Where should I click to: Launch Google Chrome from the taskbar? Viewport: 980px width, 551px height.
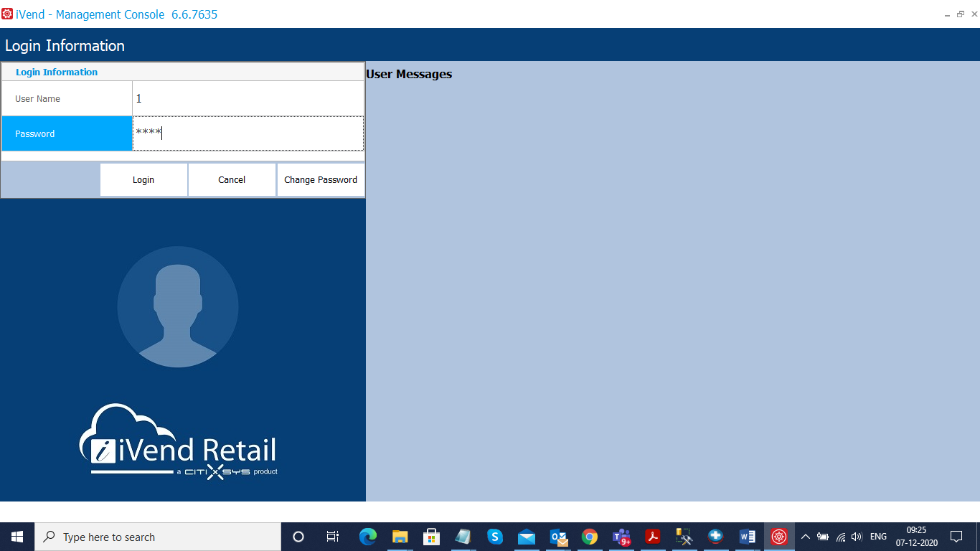pyautogui.click(x=590, y=537)
